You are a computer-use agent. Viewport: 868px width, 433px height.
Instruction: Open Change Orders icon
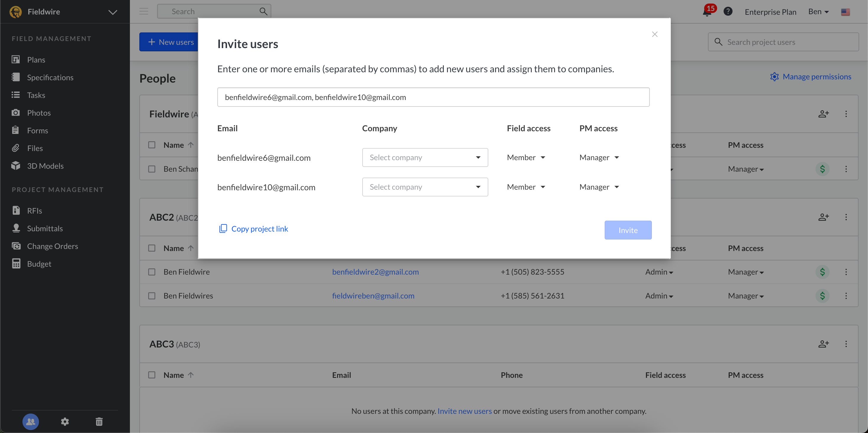pyautogui.click(x=16, y=246)
